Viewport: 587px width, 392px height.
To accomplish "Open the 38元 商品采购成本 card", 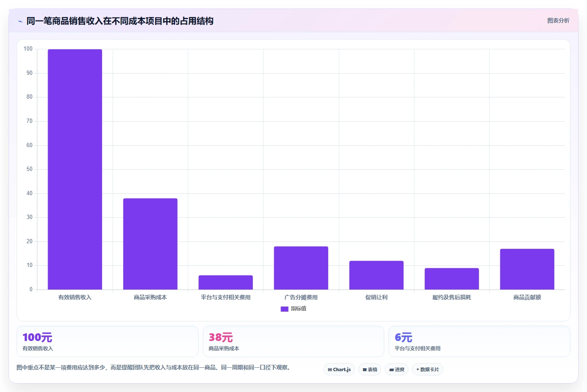I will [293, 341].
